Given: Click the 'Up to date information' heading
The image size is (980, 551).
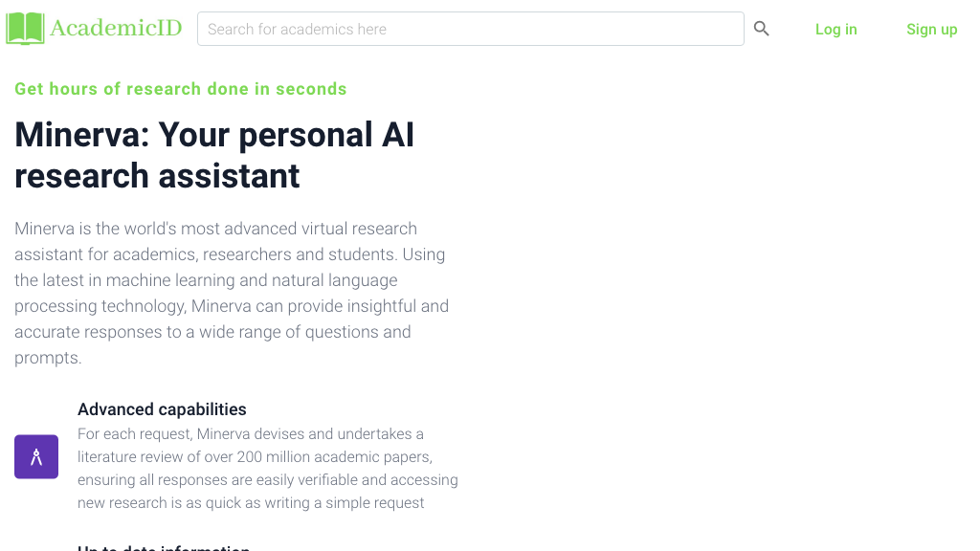Looking at the screenshot, I should (163, 547).
